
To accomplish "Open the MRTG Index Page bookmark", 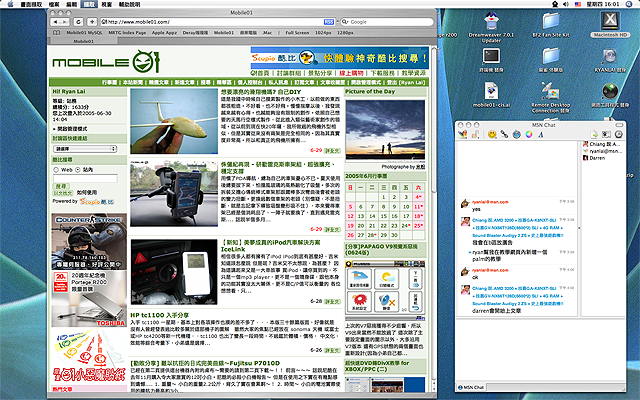I will coord(127,33).
